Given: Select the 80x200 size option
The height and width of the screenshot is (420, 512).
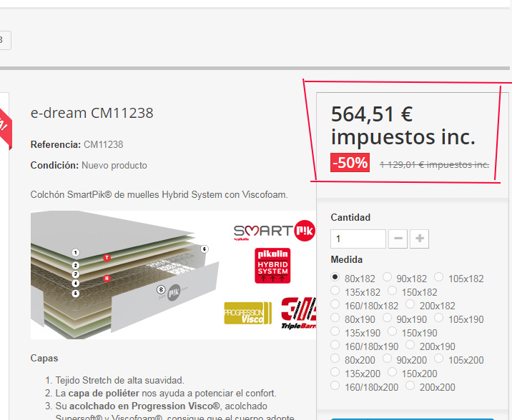Looking at the screenshot, I should click(x=335, y=358).
